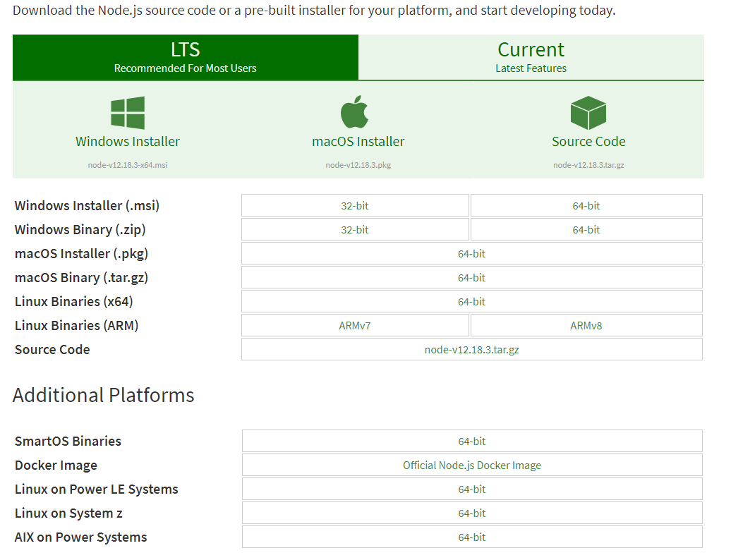
Task: Click the Linux Binaries (x64) row label
Action: [73, 301]
